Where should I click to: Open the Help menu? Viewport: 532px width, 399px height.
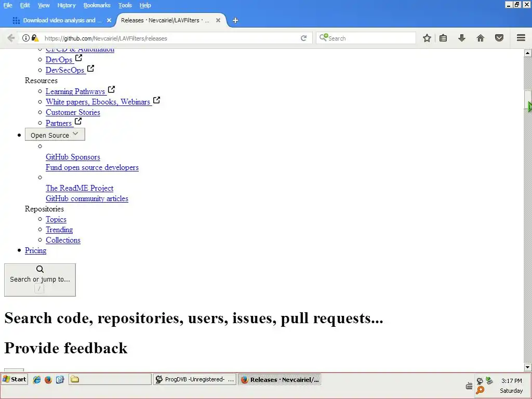(145, 5)
